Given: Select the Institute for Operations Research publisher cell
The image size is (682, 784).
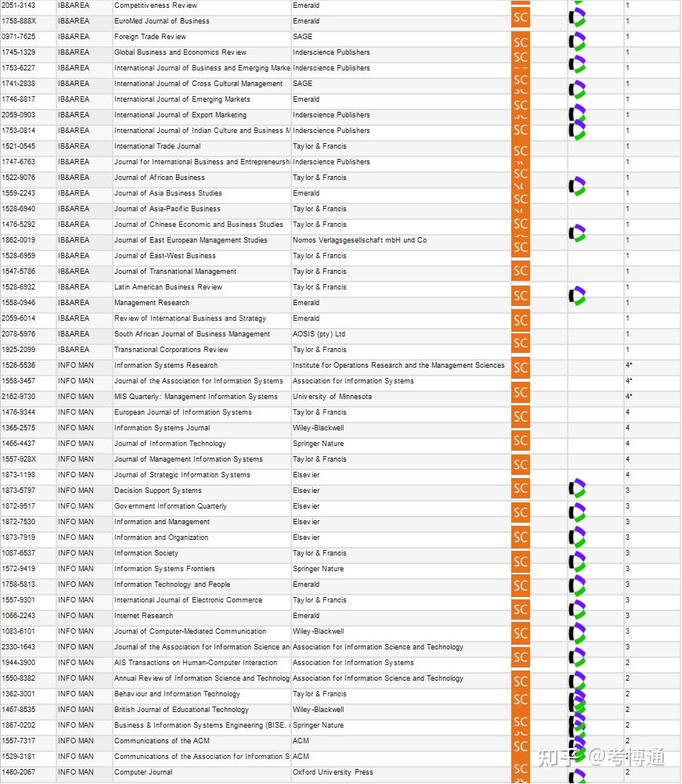Looking at the screenshot, I should 399,365.
